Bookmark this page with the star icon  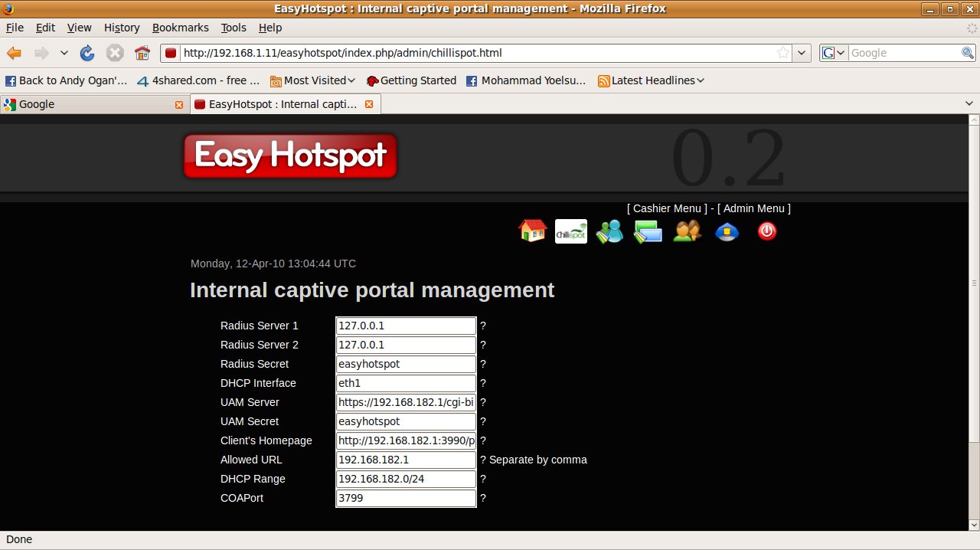coord(783,53)
